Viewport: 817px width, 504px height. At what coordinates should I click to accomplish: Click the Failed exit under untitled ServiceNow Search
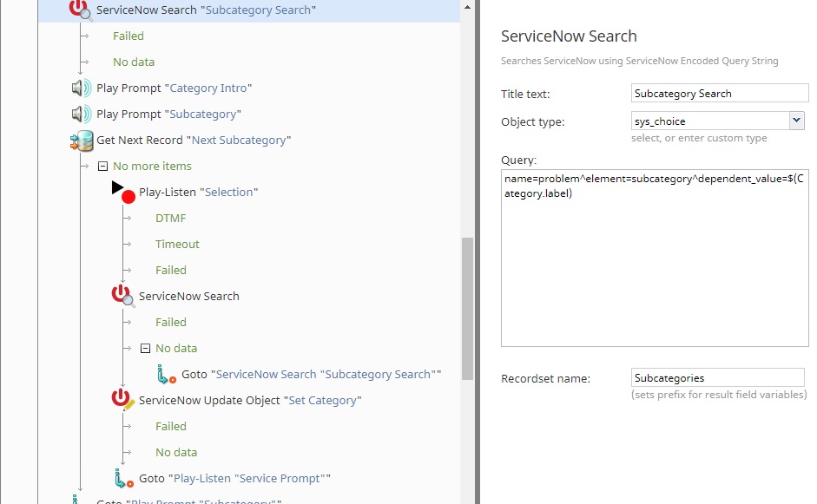(x=171, y=323)
